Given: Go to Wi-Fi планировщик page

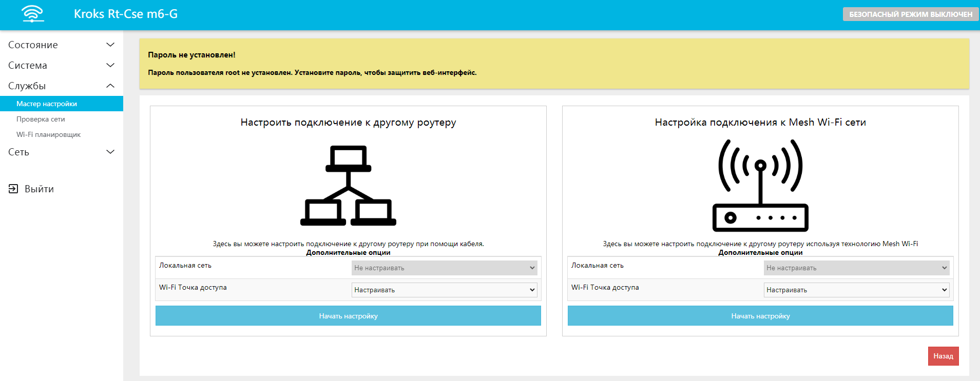Looking at the screenshot, I should (48, 134).
